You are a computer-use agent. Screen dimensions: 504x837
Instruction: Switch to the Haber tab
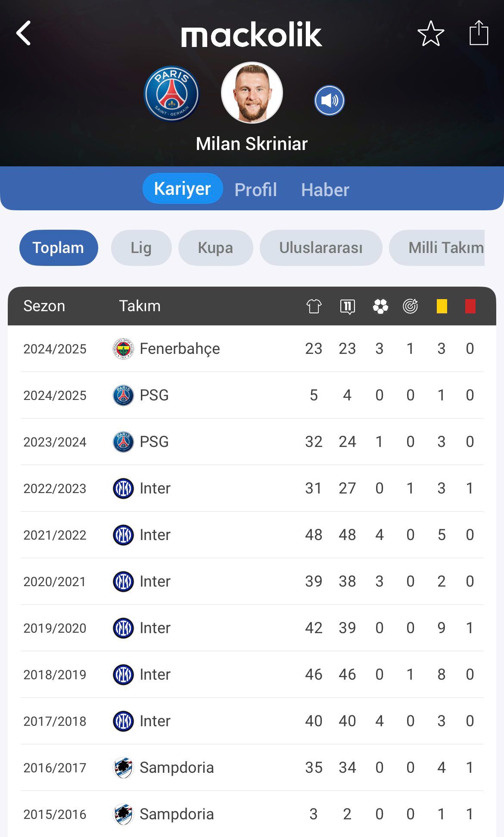[x=325, y=190]
